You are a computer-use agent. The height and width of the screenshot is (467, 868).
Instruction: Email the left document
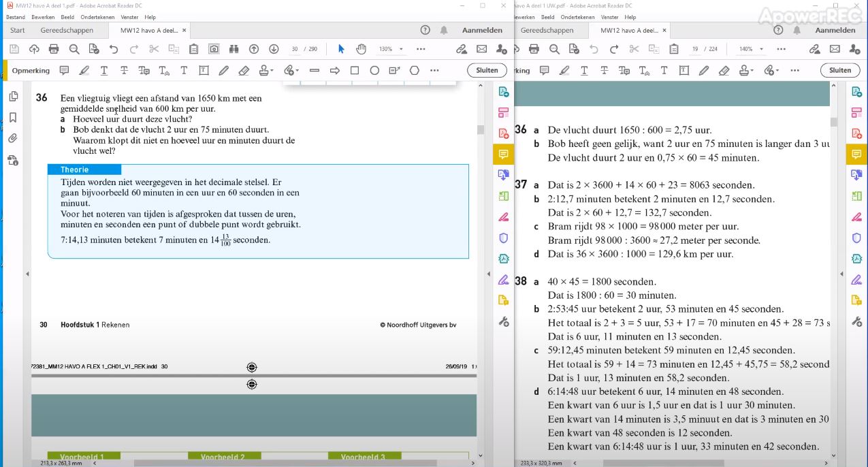tap(481, 49)
